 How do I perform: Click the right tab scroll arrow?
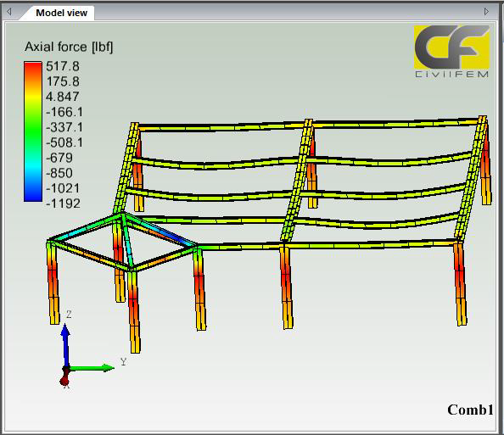486,12
